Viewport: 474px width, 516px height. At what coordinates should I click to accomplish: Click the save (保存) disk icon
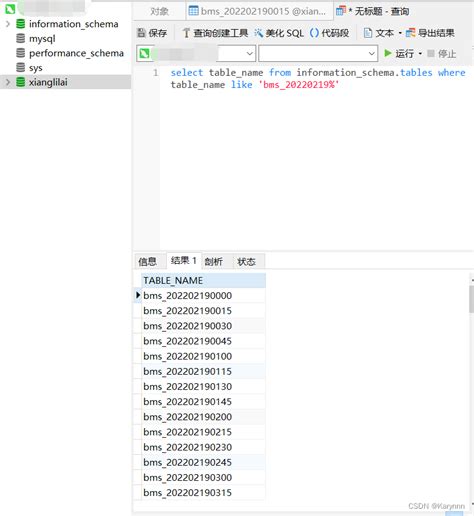(141, 33)
